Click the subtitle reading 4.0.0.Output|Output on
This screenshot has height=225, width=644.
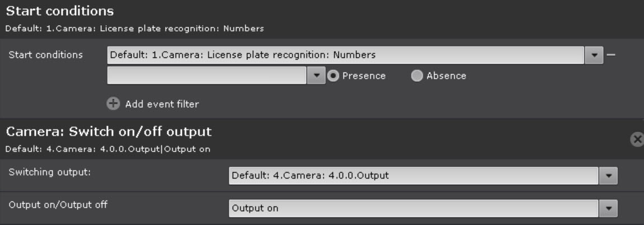(108, 149)
